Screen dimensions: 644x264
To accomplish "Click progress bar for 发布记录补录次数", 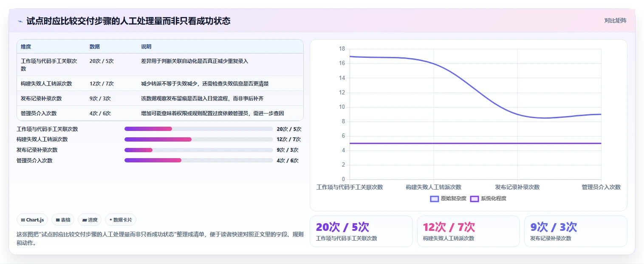I will (198, 150).
